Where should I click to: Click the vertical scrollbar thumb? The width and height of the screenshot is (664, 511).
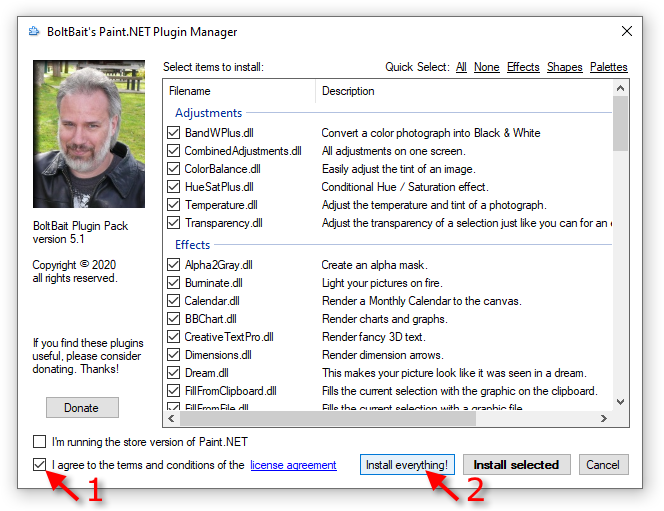(x=620, y=124)
